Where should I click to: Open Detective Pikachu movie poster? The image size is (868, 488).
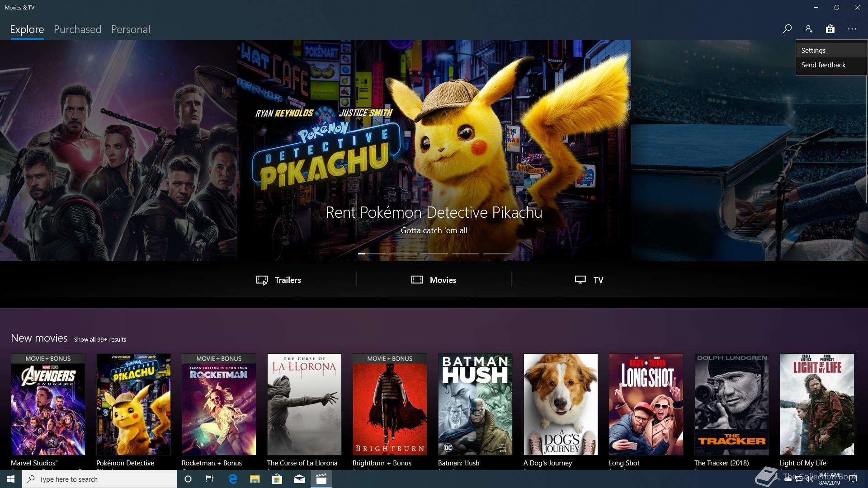(133, 404)
